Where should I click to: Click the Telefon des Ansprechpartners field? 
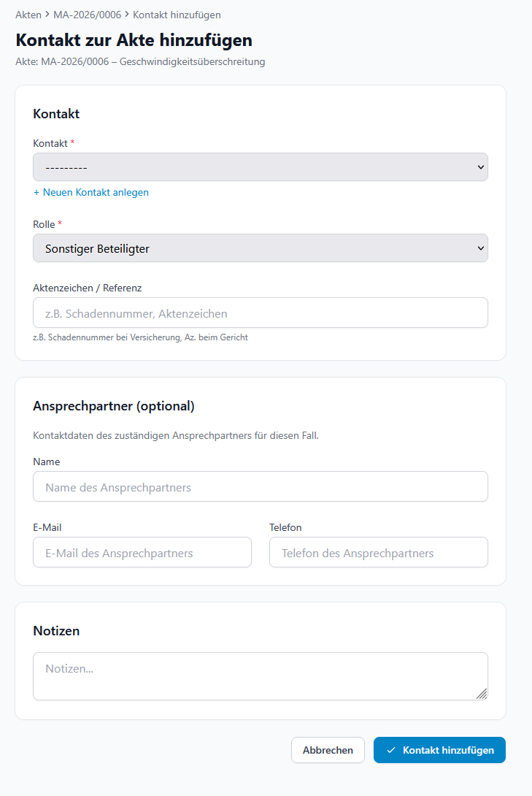tap(378, 553)
